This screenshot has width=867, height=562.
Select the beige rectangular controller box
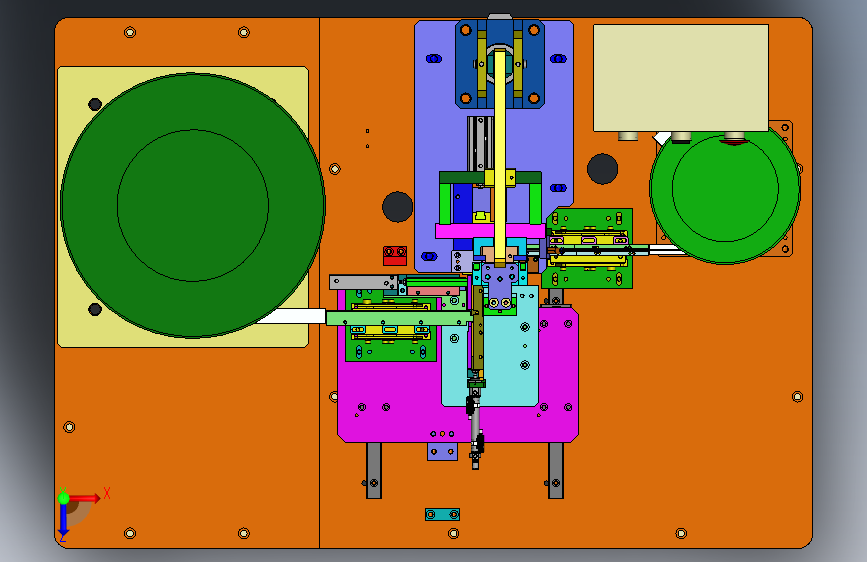pos(681,78)
